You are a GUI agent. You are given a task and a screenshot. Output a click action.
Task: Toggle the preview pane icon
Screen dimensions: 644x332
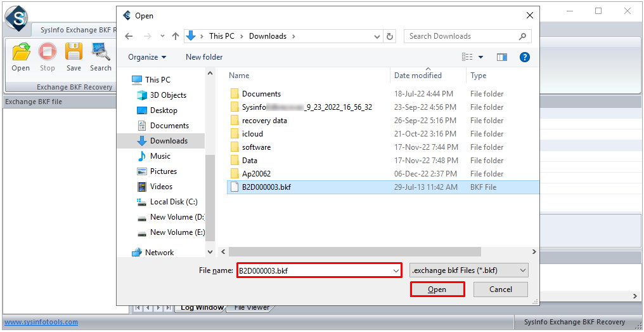(x=501, y=57)
